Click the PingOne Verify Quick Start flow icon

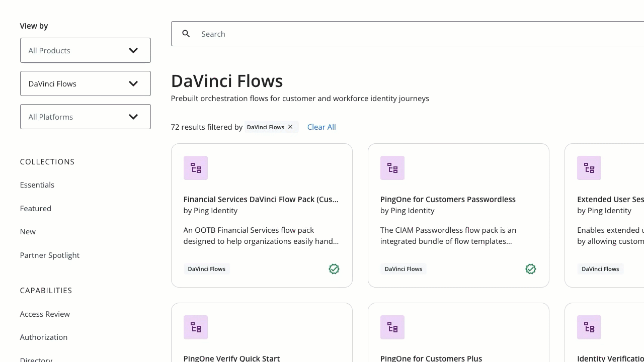point(196,327)
